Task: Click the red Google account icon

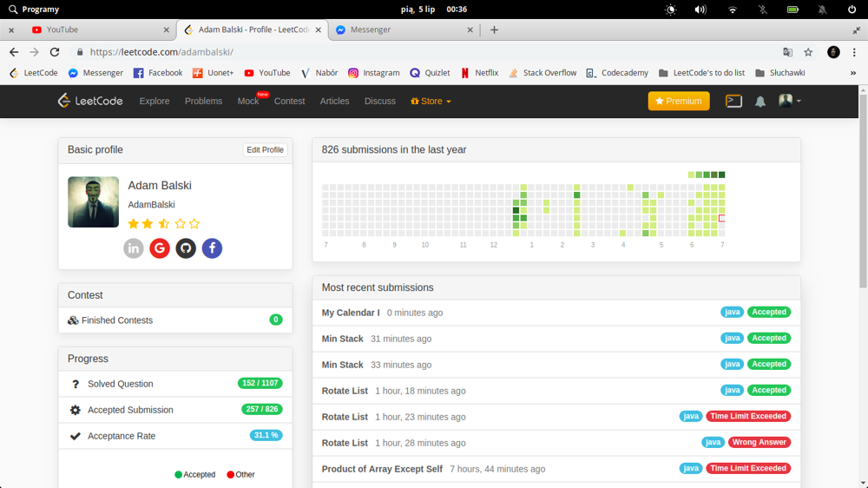Action: (x=160, y=248)
